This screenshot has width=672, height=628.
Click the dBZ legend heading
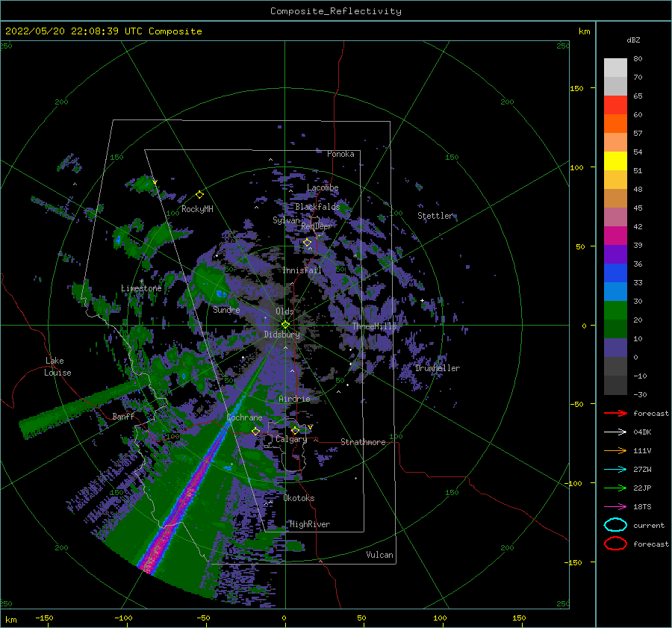click(x=633, y=40)
